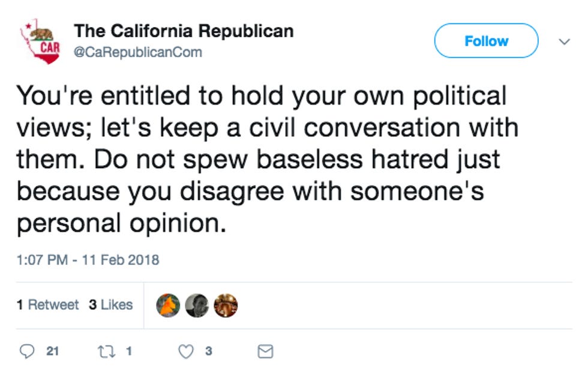This screenshot has width=588, height=370.
Task: Send via direct message envelope icon
Action: tap(265, 351)
